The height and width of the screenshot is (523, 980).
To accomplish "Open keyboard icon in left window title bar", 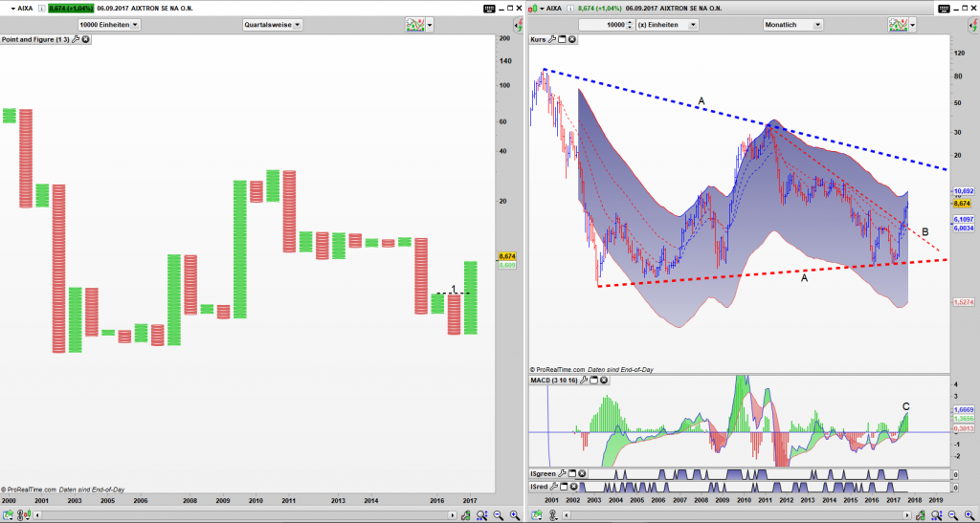I will click(x=489, y=8).
